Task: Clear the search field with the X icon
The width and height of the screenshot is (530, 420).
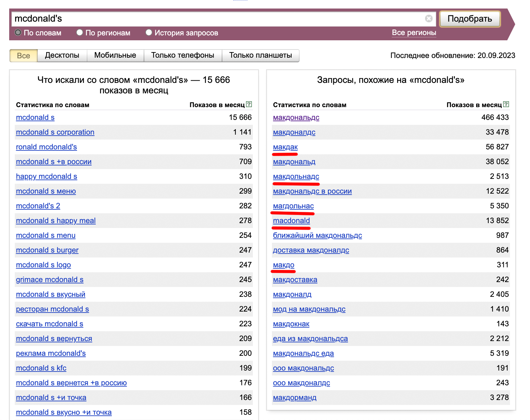Action: [428, 19]
